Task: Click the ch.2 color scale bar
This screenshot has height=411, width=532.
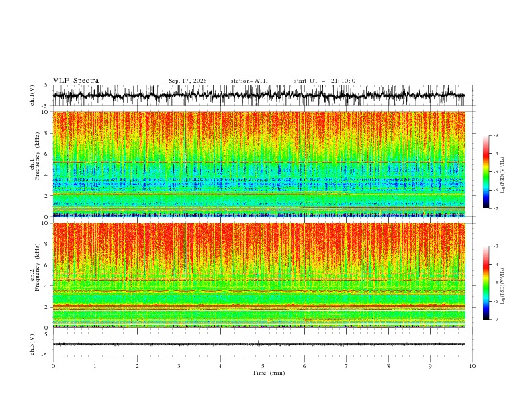Action: tap(486, 283)
